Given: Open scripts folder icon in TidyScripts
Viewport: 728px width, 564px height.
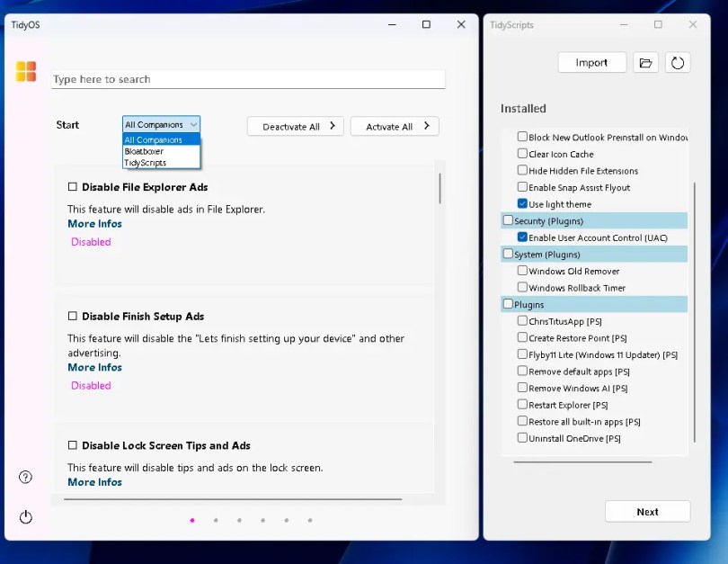Looking at the screenshot, I should pyautogui.click(x=646, y=63).
